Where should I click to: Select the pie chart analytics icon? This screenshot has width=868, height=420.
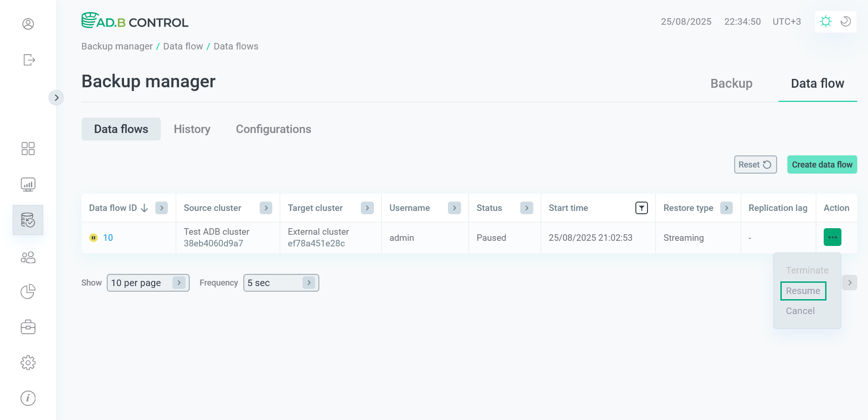(x=28, y=291)
